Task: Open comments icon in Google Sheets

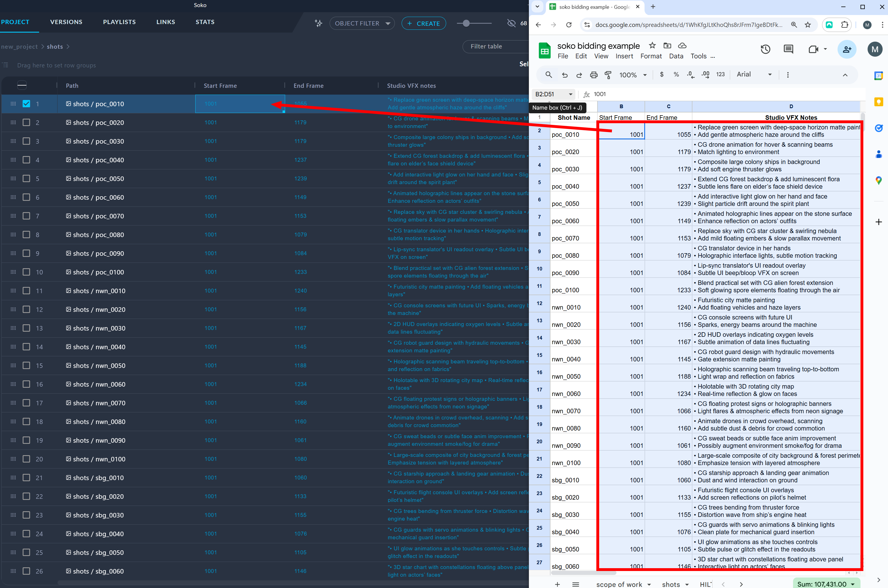Action: tap(788, 49)
